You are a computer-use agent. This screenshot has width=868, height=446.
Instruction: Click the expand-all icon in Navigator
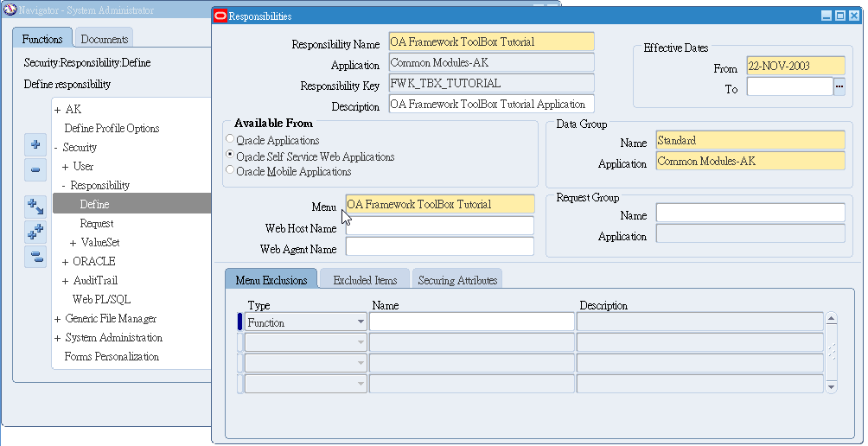[35, 232]
